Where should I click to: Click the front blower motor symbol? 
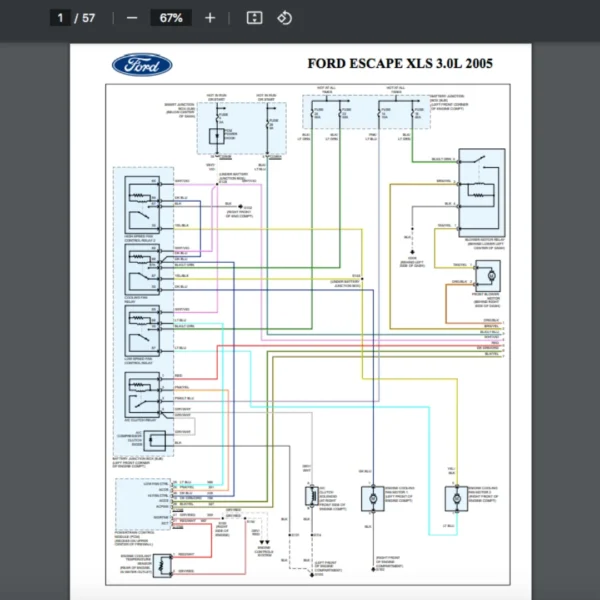(x=489, y=274)
